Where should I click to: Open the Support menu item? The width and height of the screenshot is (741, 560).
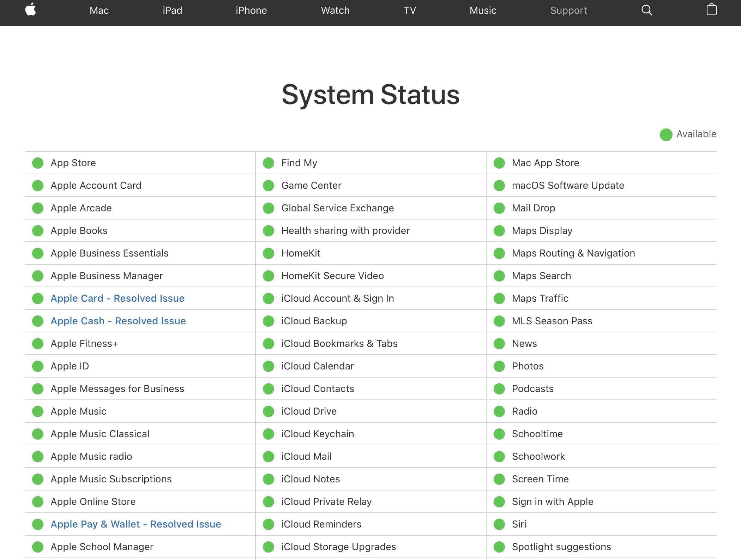(568, 11)
